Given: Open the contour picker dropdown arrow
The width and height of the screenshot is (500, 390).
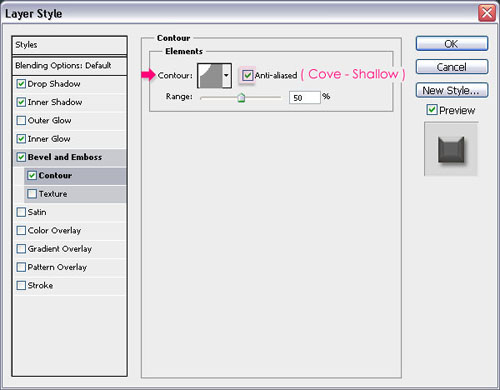Looking at the screenshot, I should (x=226, y=76).
